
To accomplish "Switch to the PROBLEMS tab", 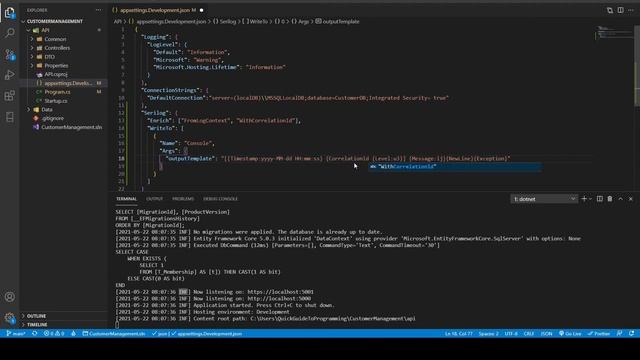I will pyautogui.click(x=183, y=199).
